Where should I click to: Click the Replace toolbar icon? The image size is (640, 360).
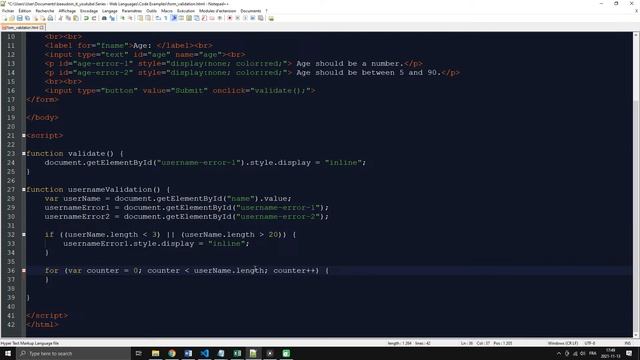112,18
